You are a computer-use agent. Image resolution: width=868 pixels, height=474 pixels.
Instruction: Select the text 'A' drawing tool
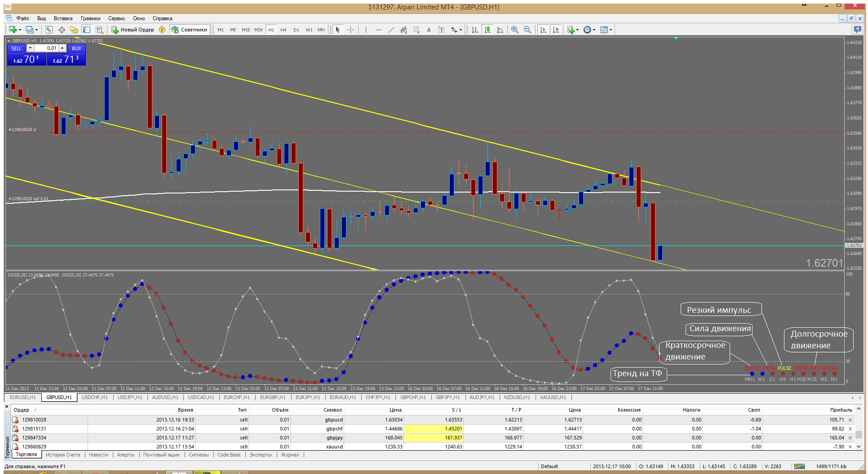[x=429, y=30]
